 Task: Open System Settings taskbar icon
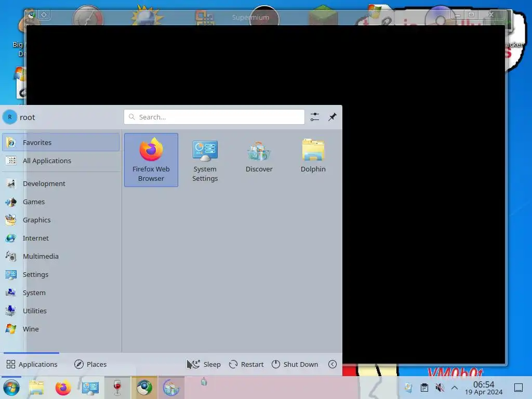point(90,388)
